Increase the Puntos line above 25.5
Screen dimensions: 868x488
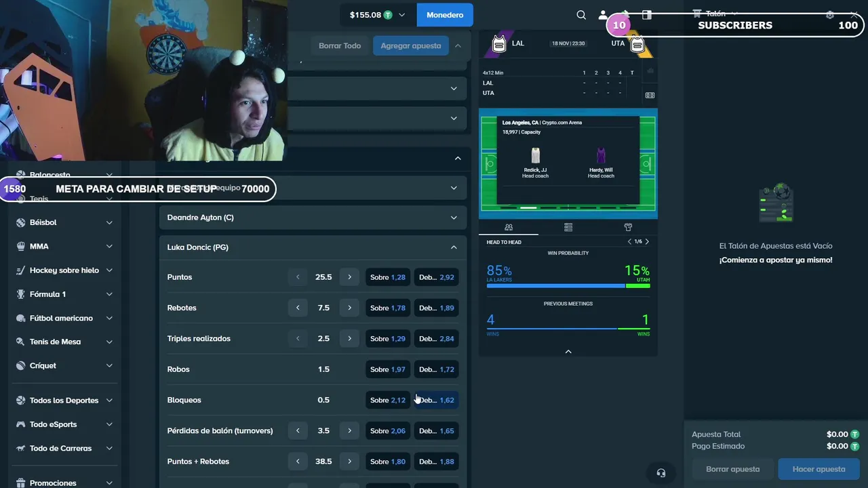(349, 277)
